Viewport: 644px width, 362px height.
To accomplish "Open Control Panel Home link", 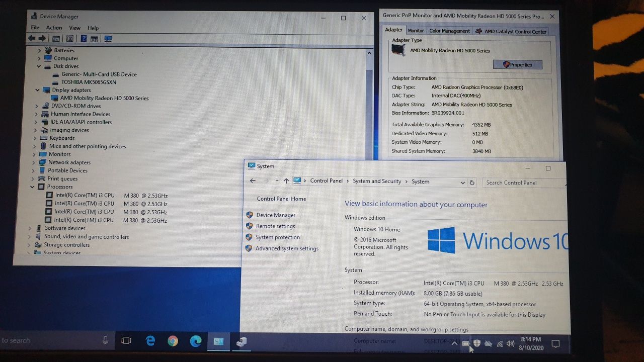I will click(281, 199).
